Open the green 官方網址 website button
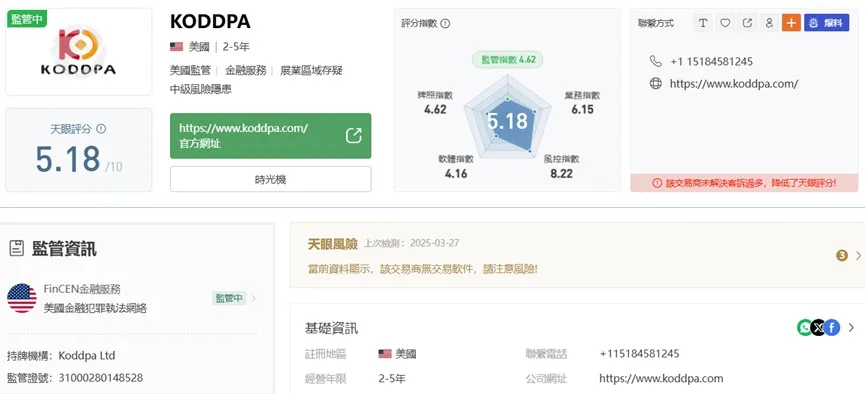The width and height of the screenshot is (865, 394). tap(270, 136)
